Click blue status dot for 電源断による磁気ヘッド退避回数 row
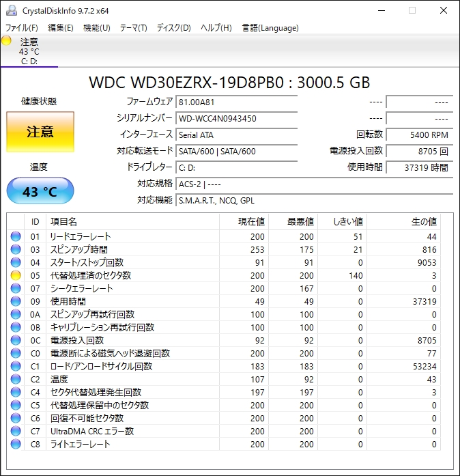 click(16, 353)
